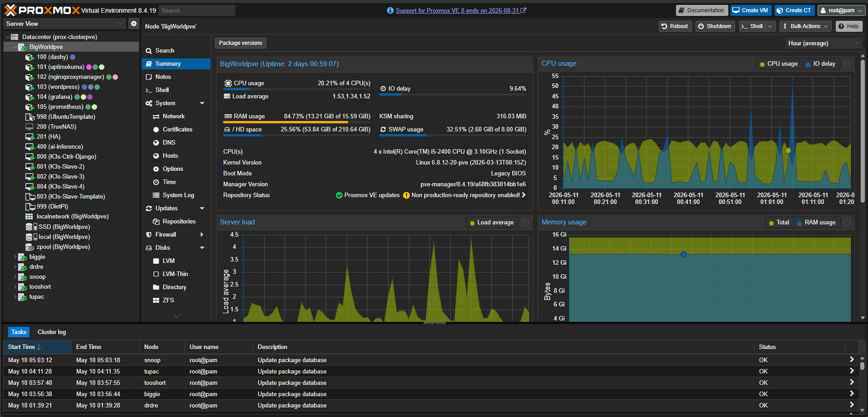Open Summary in node menu
The width and height of the screenshot is (868, 417).
[x=176, y=64]
